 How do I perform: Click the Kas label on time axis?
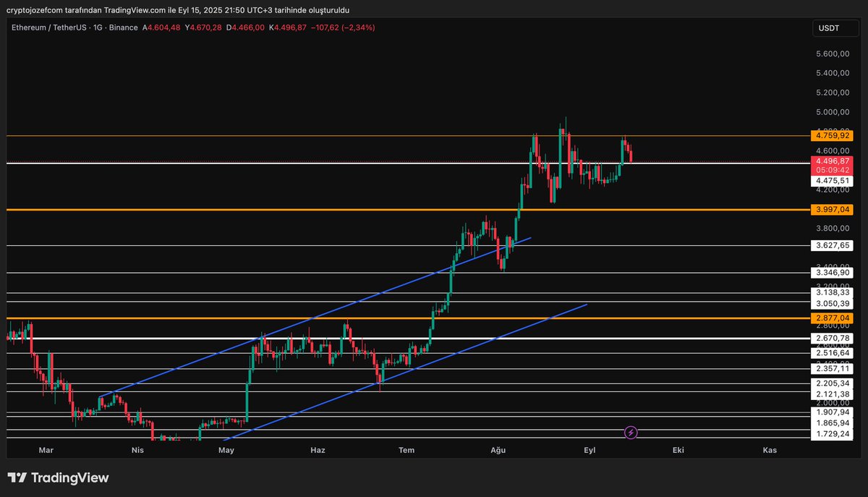tap(770, 450)
